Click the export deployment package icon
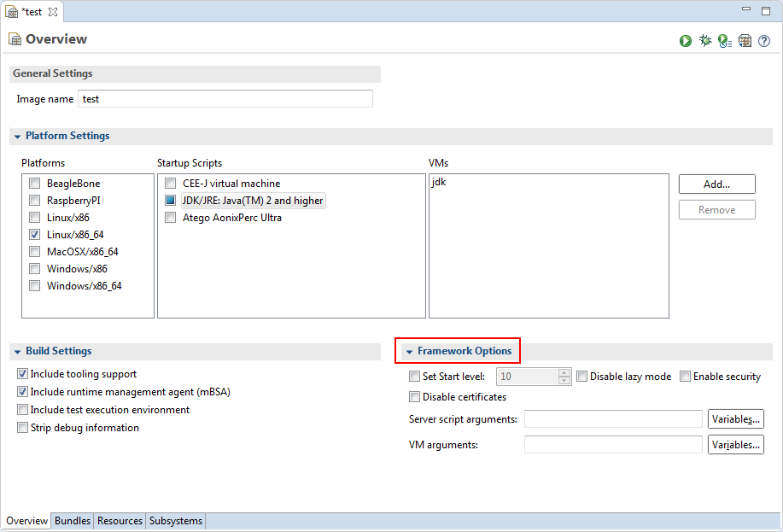The image size is (783, 532). (x=744, y=40)
